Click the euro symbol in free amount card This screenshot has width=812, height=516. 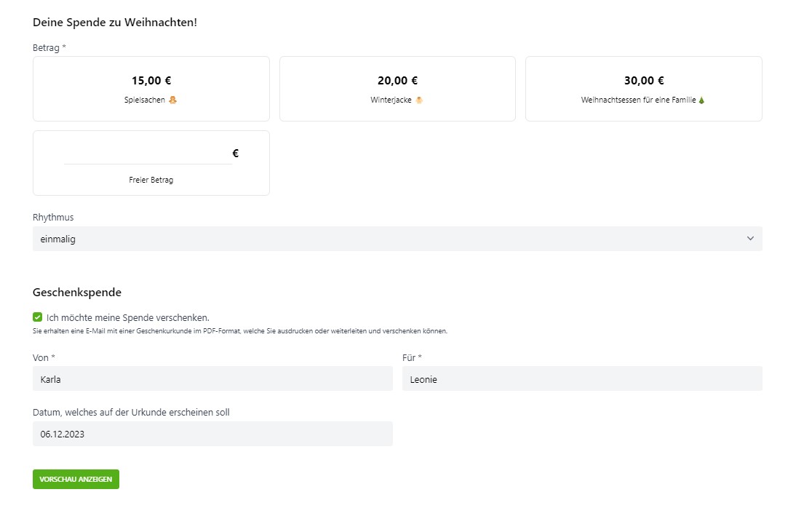tap(235, 154)
